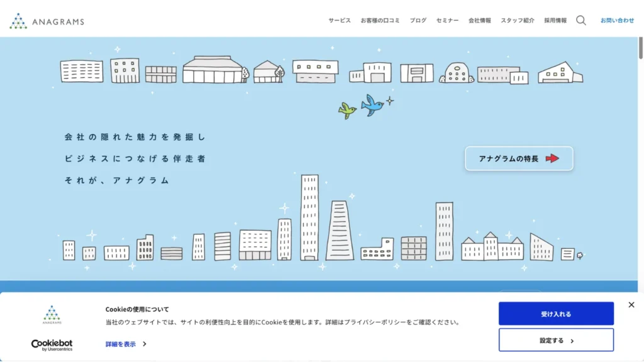Open 会社情報 in the navigation
The height and width of the screenshot is (362, 644).
(479, 21)
